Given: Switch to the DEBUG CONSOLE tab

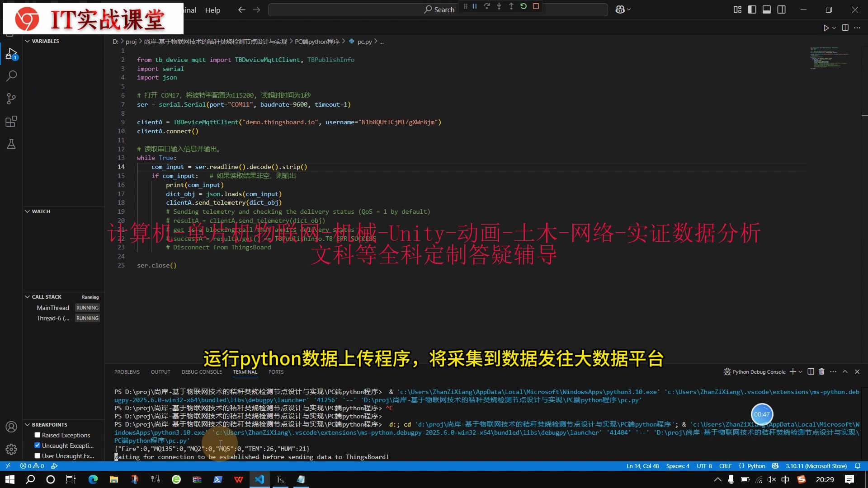Looking at the screenshot, I should pyautogui.click(x=202, y=372).
